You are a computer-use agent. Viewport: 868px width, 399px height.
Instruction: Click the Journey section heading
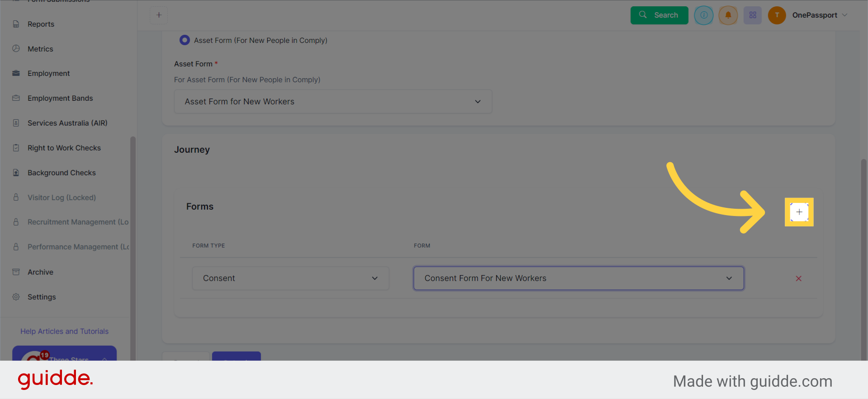192,150
